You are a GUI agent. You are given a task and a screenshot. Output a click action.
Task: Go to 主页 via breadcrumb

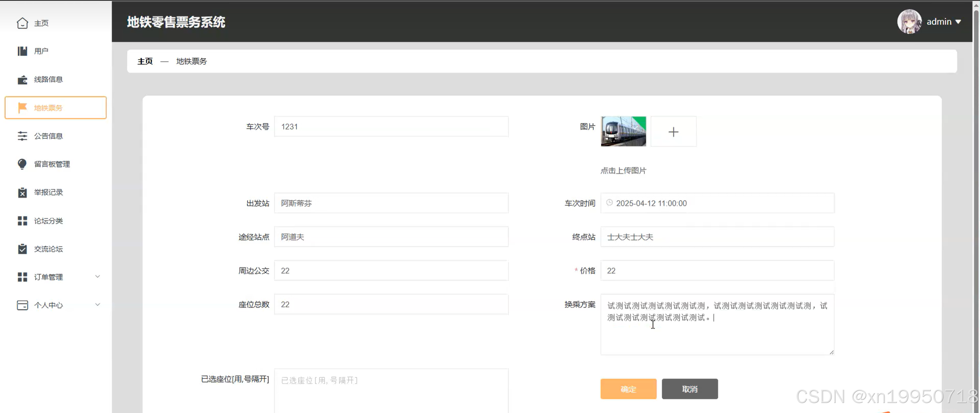point(145,61)
